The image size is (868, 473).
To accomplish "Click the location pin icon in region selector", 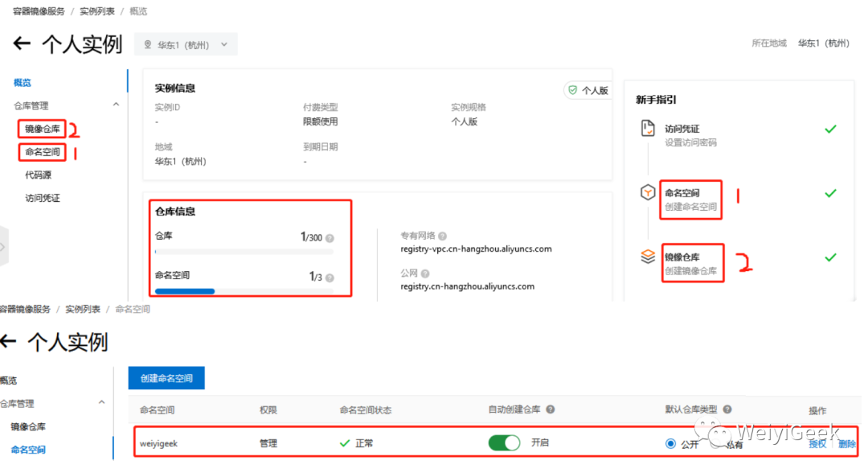I will (148, 44).
